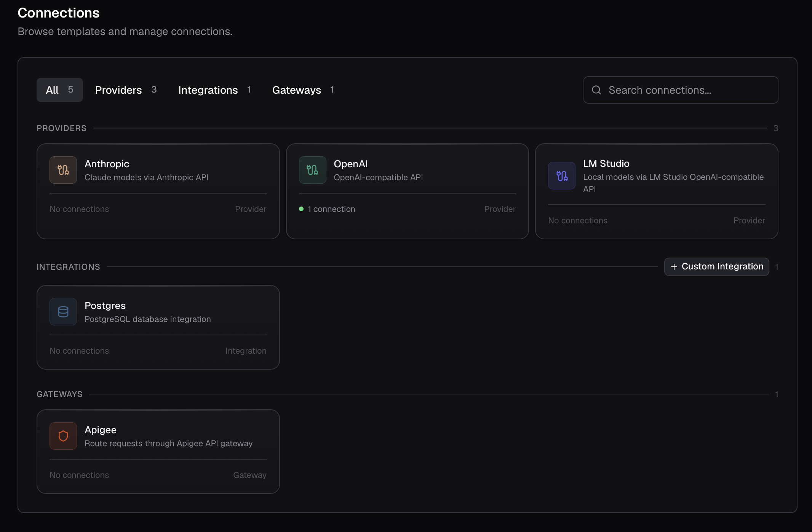The image size is (812, 532).
Task: Click 'PostgreSQL database integration' text
Action: (148, 319)
